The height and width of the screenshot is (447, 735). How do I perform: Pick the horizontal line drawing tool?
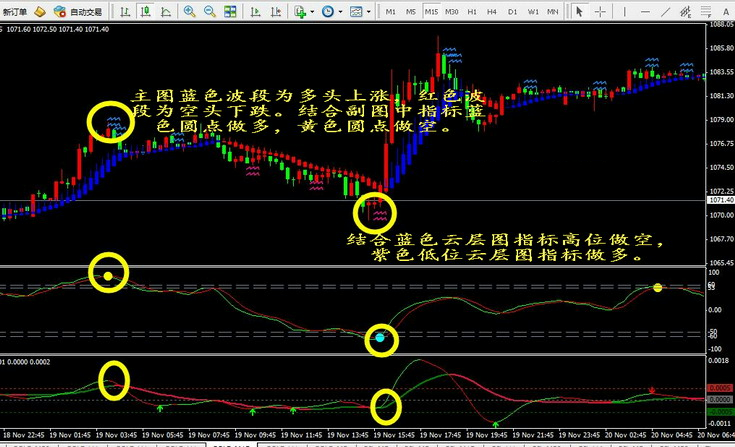(645, 12)
